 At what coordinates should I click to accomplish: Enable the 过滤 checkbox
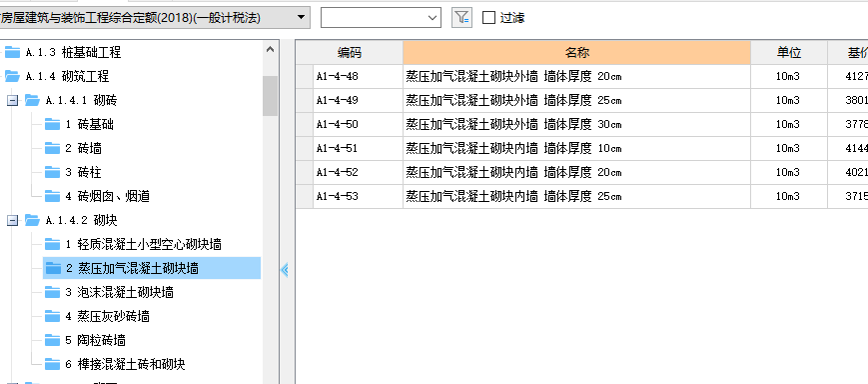coord(488,18)
